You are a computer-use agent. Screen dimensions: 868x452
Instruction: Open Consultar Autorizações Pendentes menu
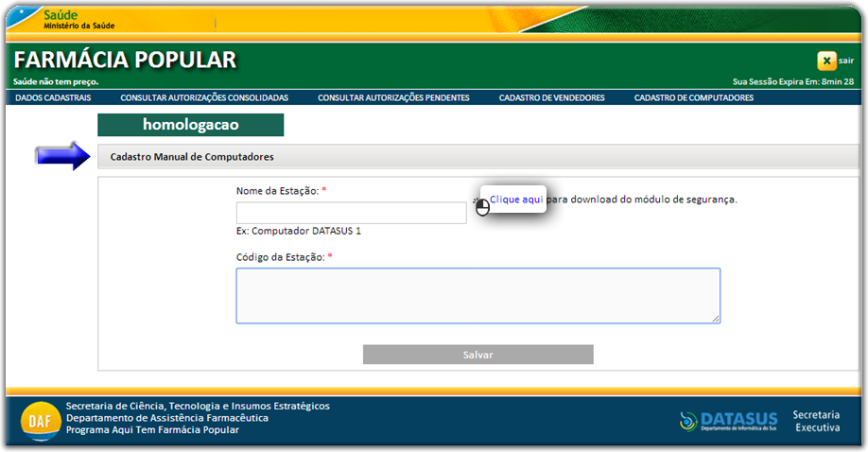point(393,97)
